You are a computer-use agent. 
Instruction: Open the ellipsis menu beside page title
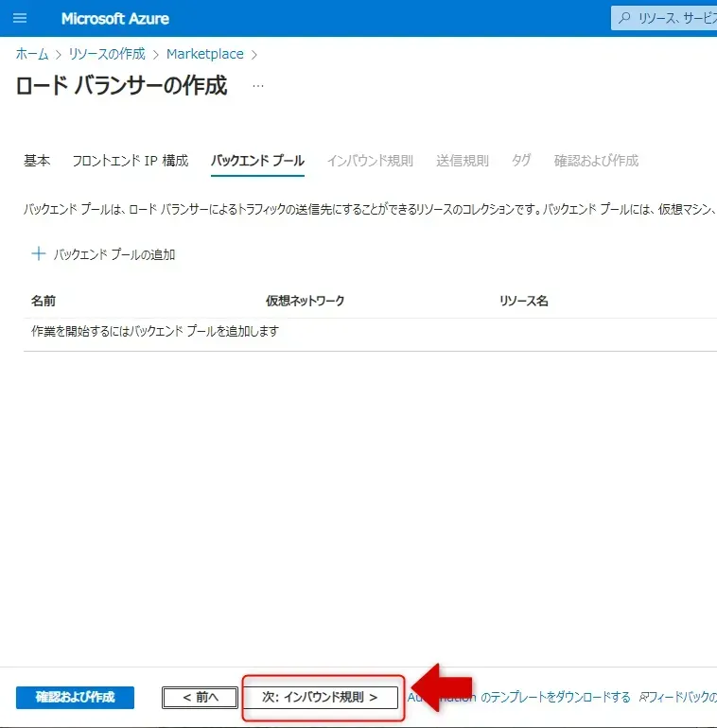(x=258, y=86)
